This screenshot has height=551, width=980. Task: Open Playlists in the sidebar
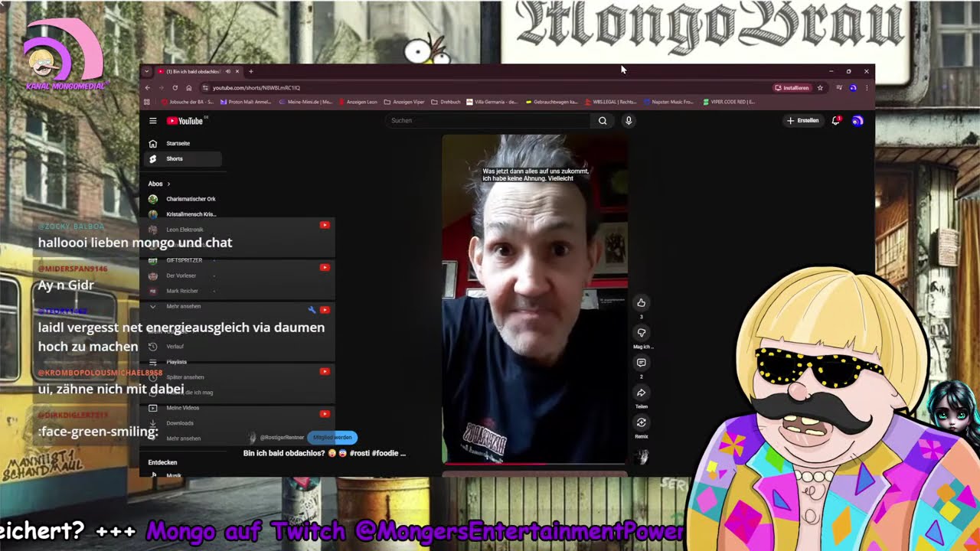coord(182,362)
